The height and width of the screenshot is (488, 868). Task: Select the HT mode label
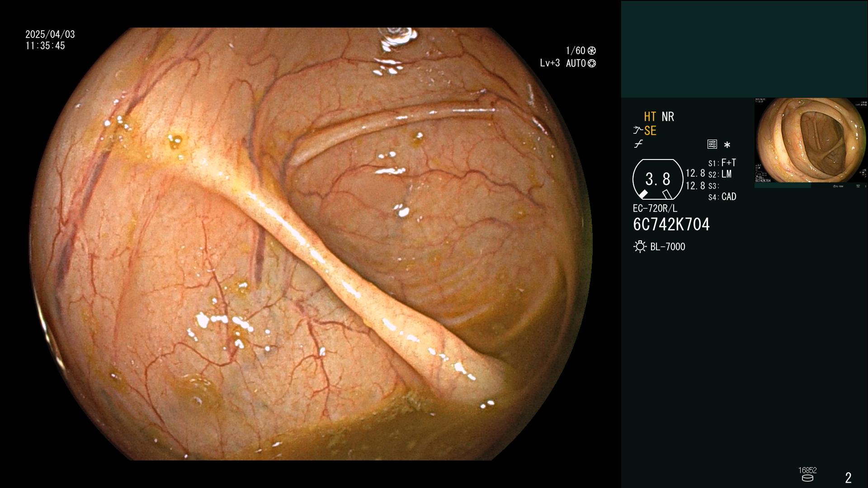coord(650,117)
